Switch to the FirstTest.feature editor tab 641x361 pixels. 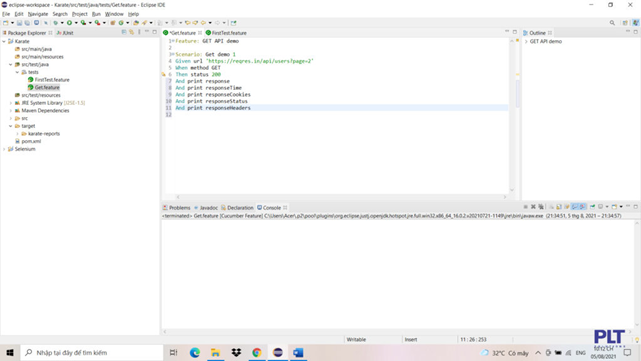coord(226,33)
